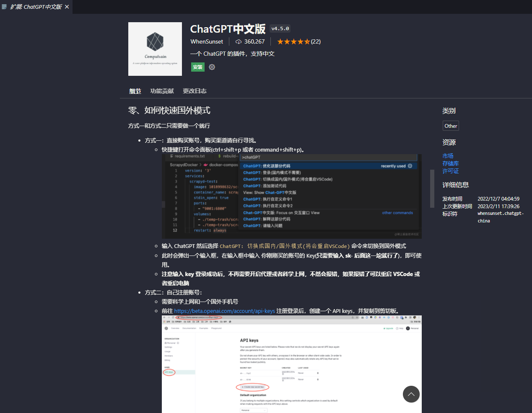Viewport: 532px width, 413px height.
Task: Click the API keys page screenshot
Action: click(292, 364)
